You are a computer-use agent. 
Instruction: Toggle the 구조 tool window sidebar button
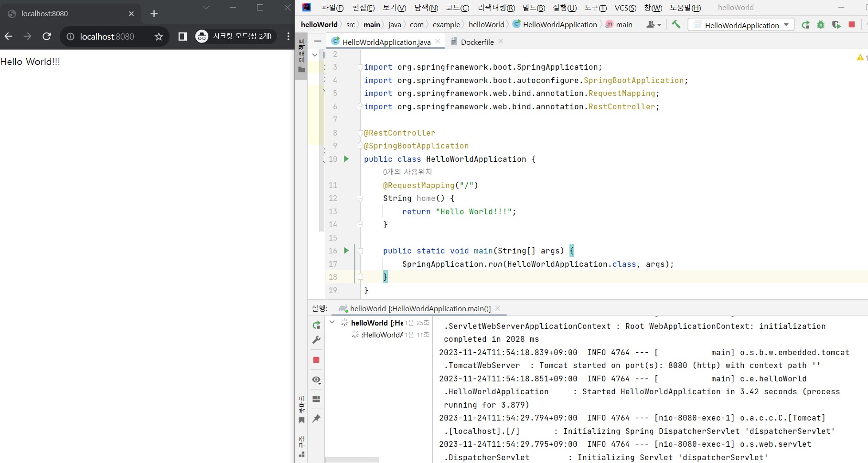(x=301, y=447)
